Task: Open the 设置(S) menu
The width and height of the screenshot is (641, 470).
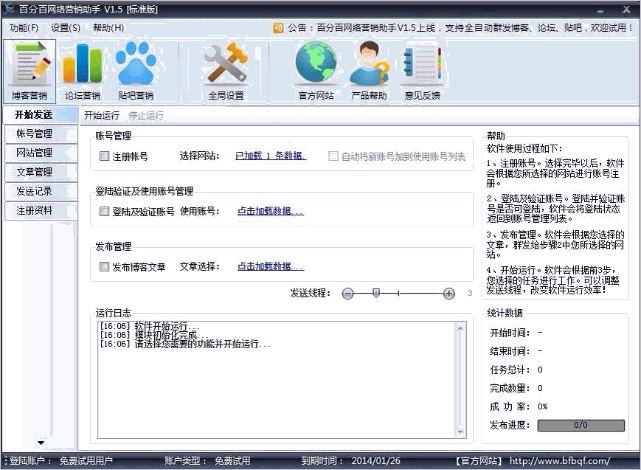Action: (65, 28)
